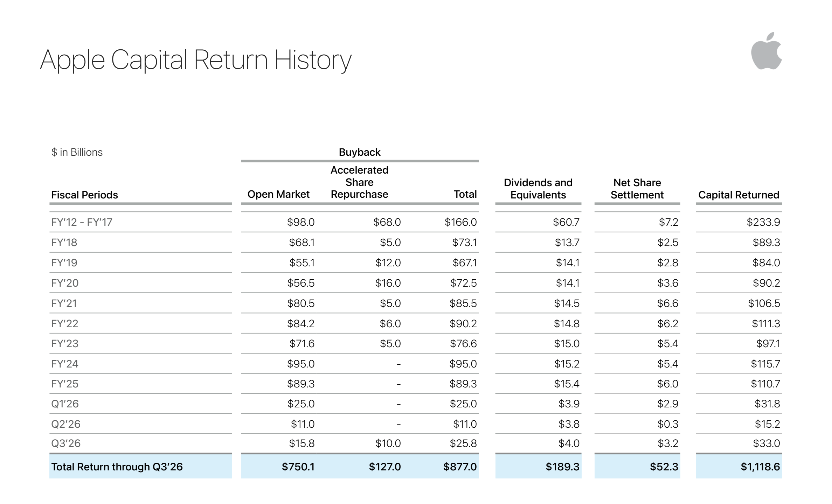Click FY'22 open market $84.2
The width and height of the screenshot is (832, 504).
(x=301, y=324)
